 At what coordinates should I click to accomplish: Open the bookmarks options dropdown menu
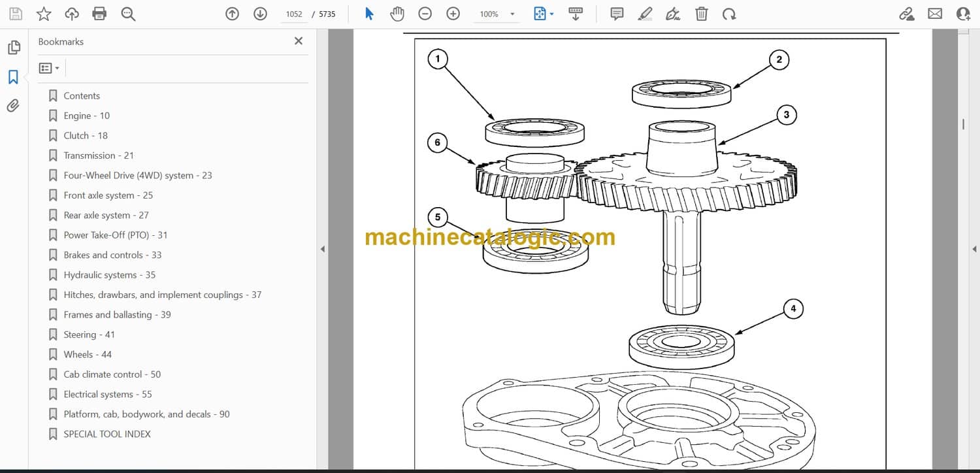(x=49, y=68)
